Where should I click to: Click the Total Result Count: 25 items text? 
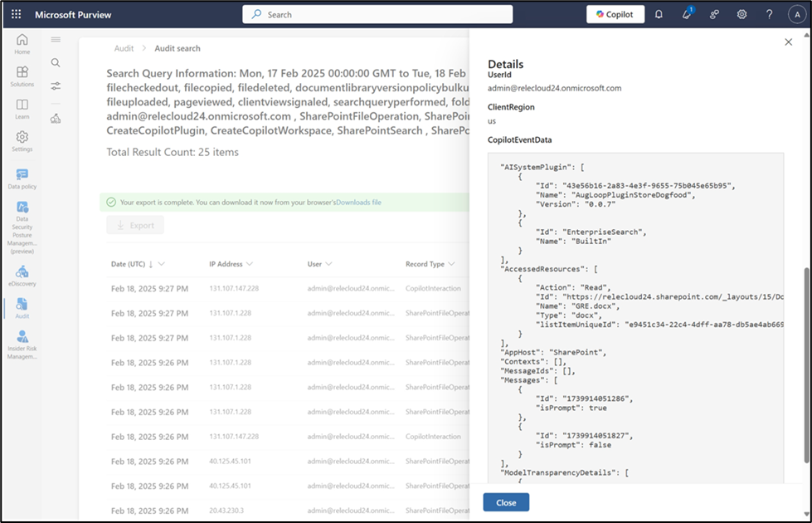point(173,152)
